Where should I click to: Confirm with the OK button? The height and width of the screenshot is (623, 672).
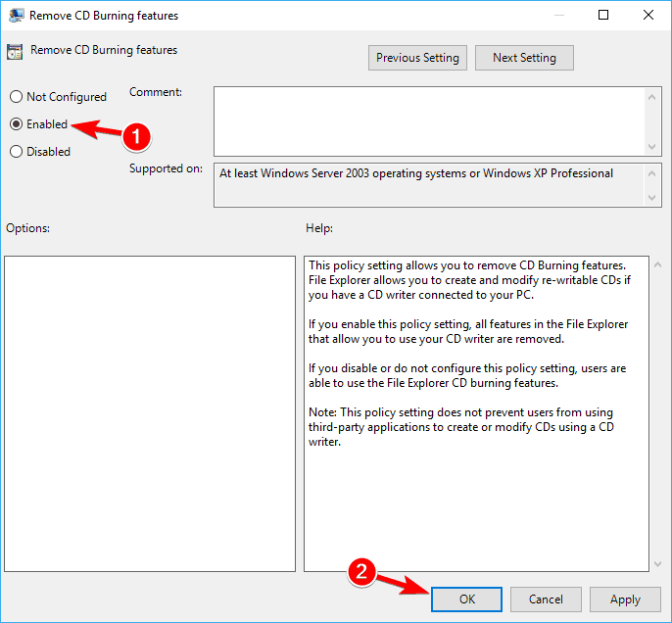(466, 599)
